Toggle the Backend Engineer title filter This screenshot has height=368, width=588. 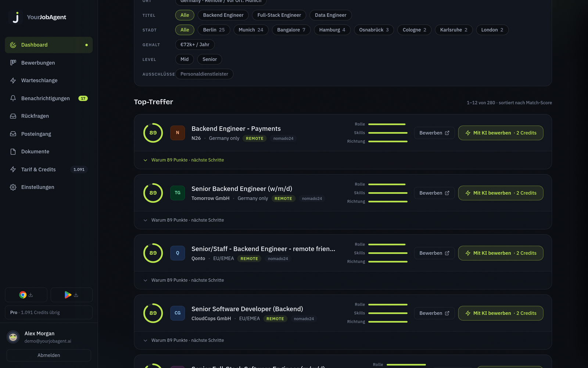click(223, 15)
